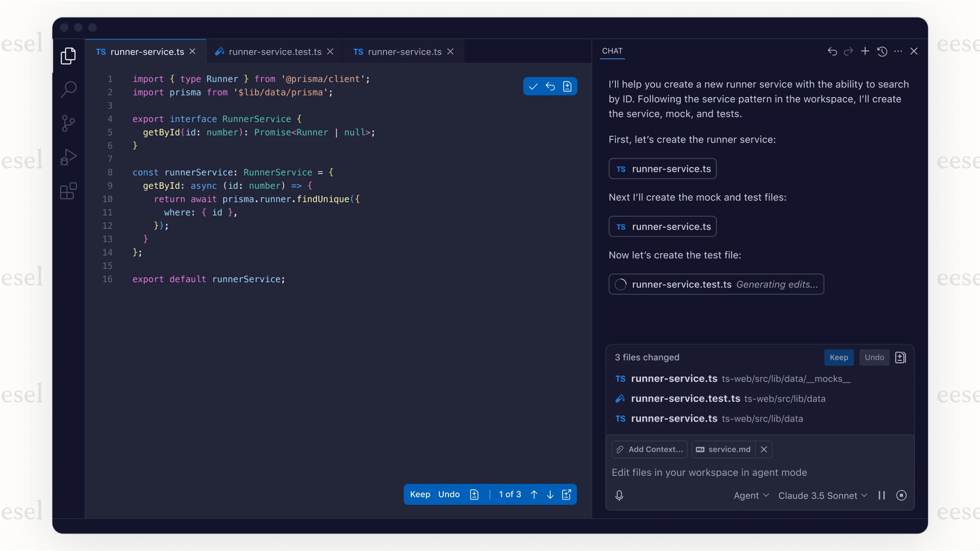Select the CHAT panel header tab
The width and height of the screenshot is (980, 551).
(x=612, y=51)
